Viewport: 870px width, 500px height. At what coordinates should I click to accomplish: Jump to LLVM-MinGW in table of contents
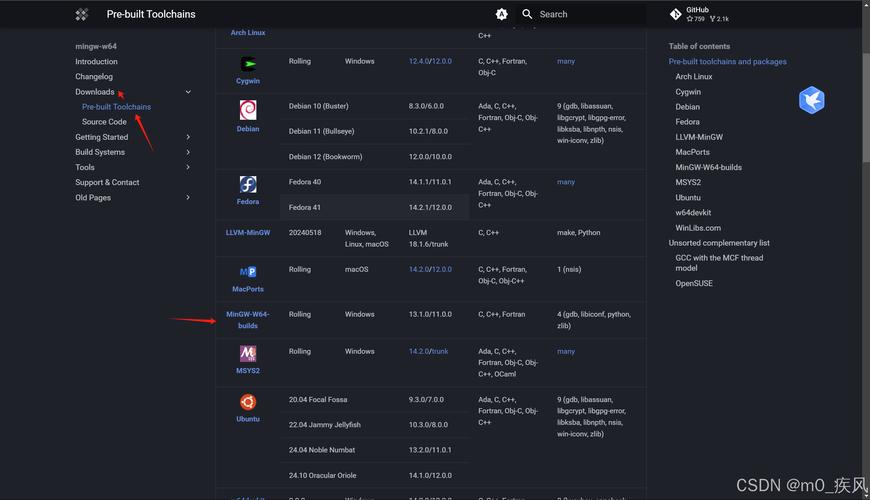click(x=699, y=137)
